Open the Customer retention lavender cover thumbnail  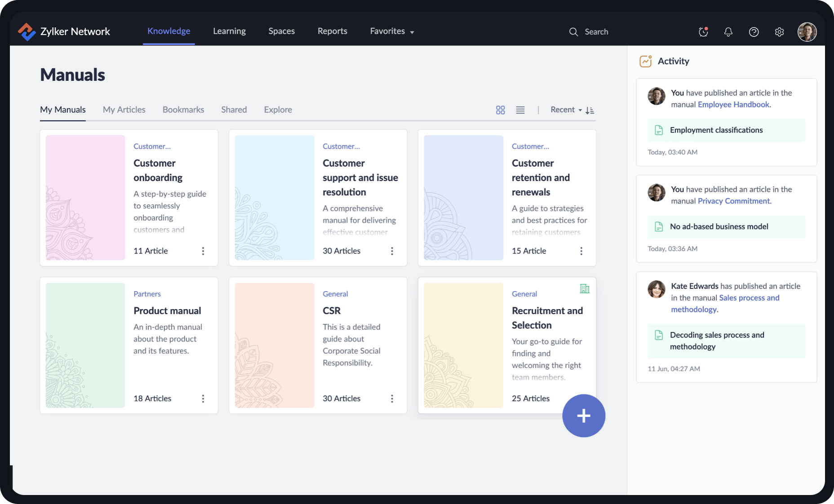pyautogui.click(x=464, y=198)
